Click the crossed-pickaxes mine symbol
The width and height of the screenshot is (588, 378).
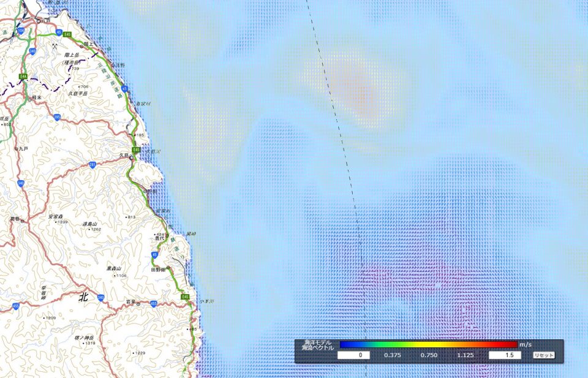(x=55, y=47)
